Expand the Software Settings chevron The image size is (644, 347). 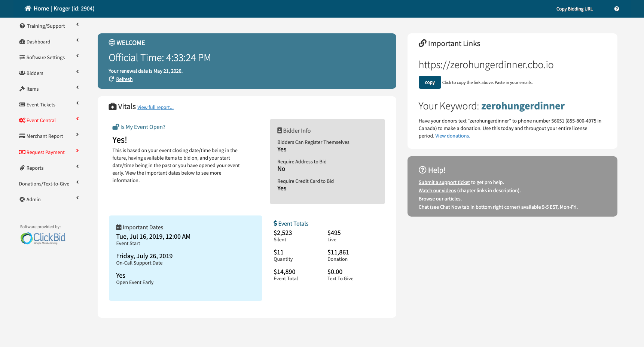tap(77, 56)
